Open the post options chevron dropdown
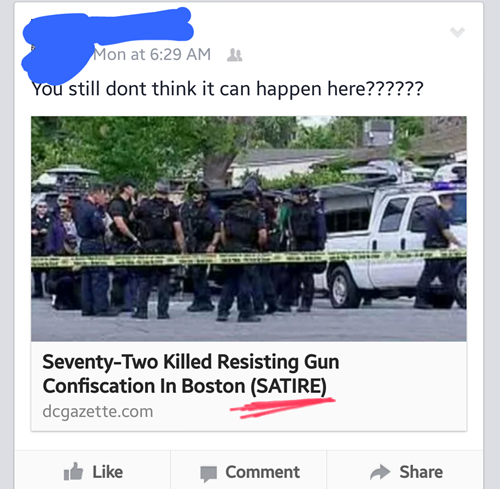The height and width of the screenshot is (489, 500). click(457, 32)
